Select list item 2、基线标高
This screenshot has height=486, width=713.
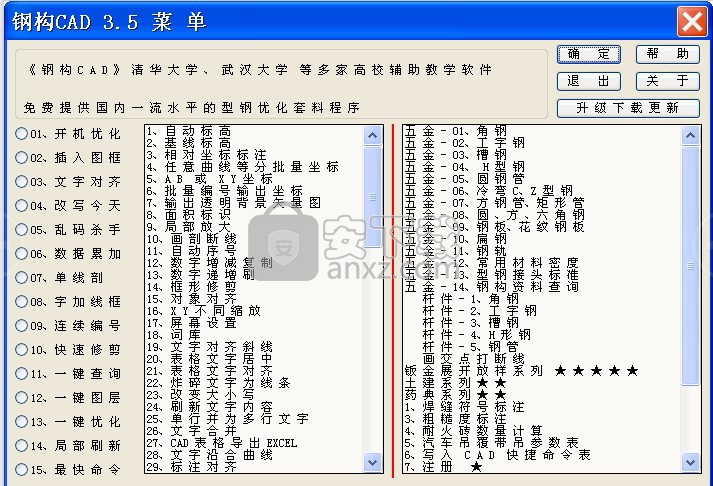188,143
